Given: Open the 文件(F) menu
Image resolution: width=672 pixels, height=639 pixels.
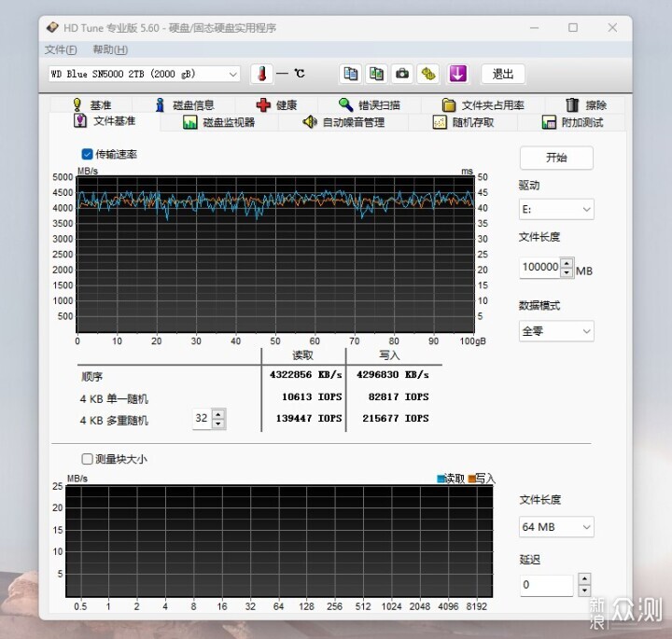Looking at the screenshot, I should click(x=61, y=49).
